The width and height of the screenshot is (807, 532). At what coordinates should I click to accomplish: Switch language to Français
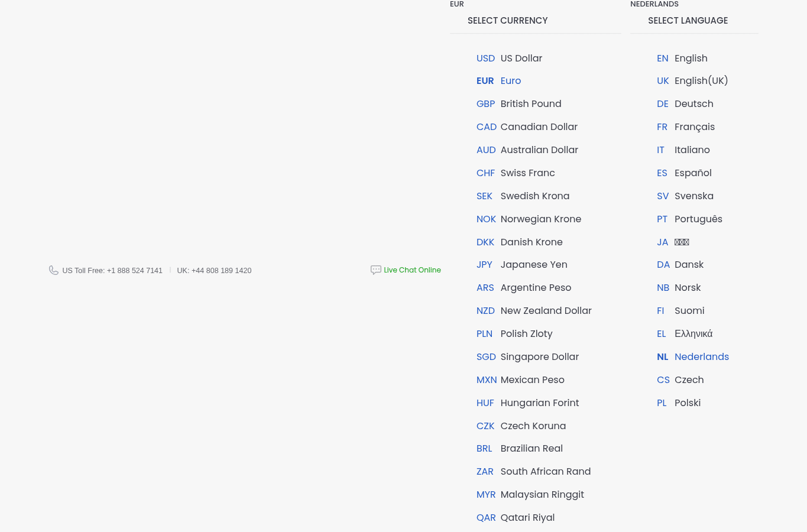tap(686, 127)
